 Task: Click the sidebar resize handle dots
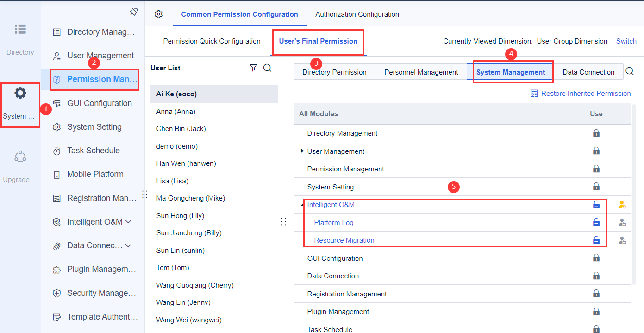144,194
